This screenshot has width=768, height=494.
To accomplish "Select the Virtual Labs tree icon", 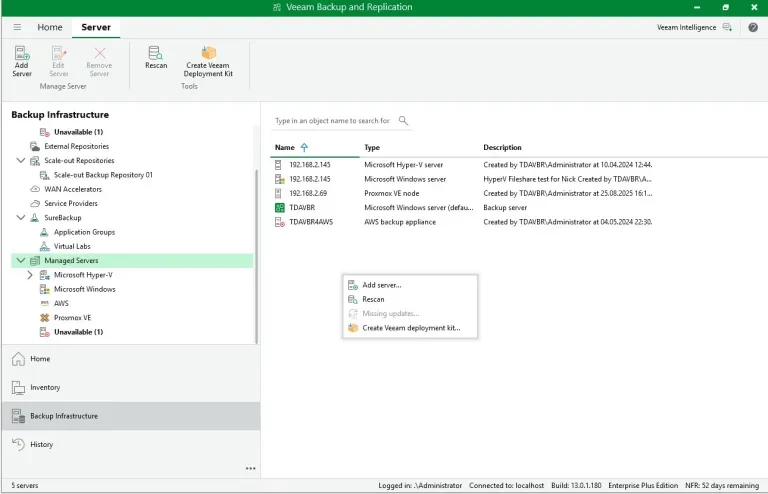I will 44,246.
